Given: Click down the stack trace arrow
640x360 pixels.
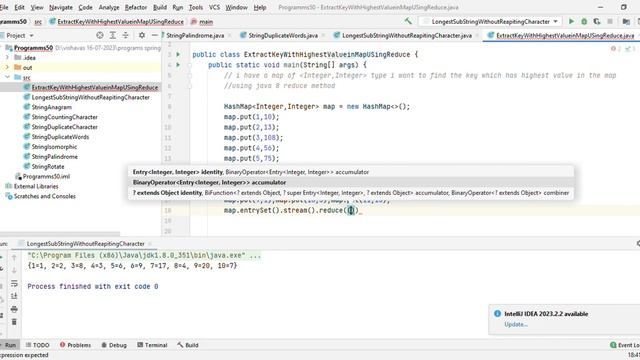Looking at the screenshot, I should click(x=14, y=270).
